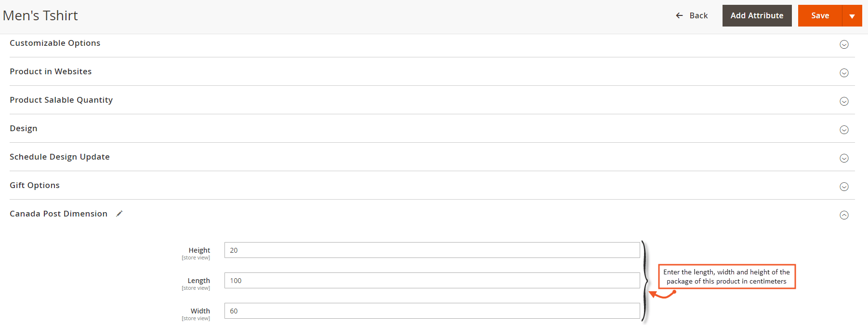
Task: Expand the Product Salable Quantity heading
Action: point(61,100)
